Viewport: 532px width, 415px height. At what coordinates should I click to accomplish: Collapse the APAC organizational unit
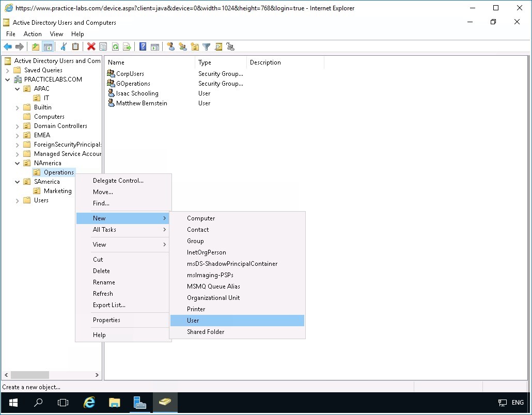point(18,89)
